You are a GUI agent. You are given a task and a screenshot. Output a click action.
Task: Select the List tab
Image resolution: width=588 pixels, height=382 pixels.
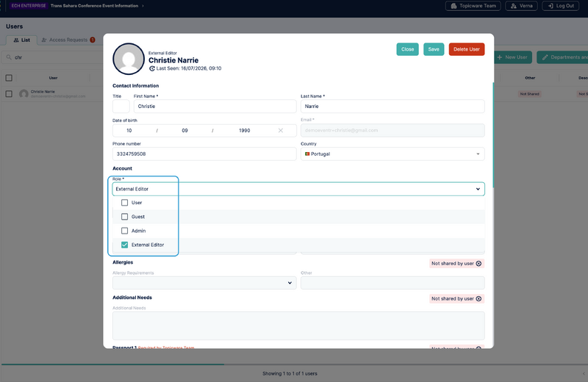click(21, 40)
